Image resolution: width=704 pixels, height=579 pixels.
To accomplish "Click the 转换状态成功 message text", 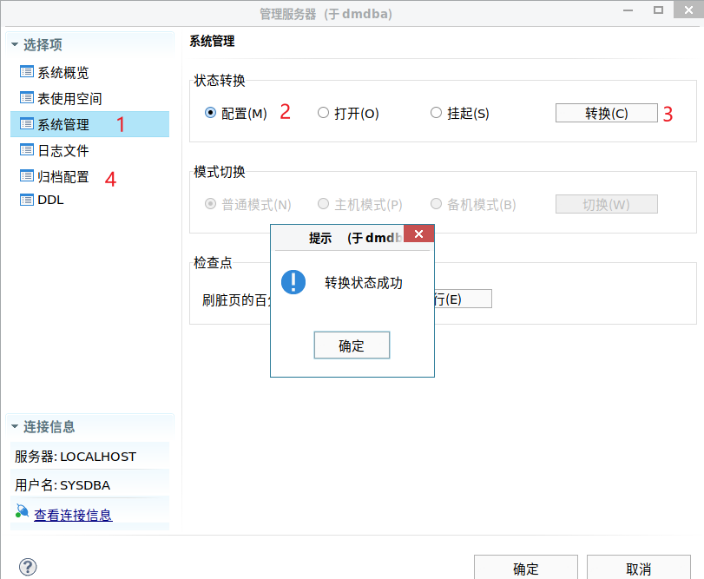I will coord(364,283).
